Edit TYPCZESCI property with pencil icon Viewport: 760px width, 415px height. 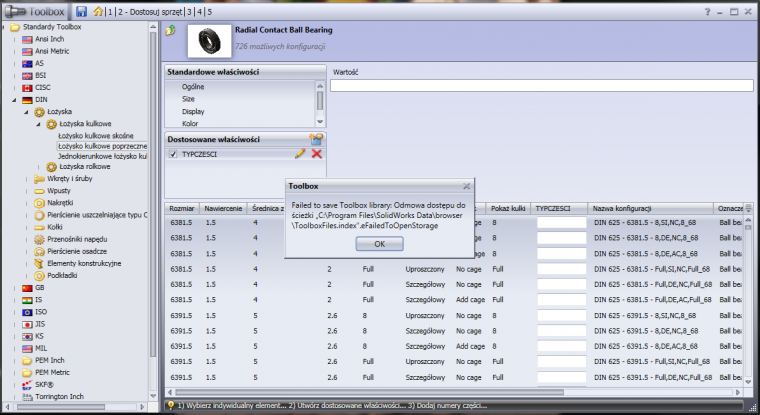300,154
